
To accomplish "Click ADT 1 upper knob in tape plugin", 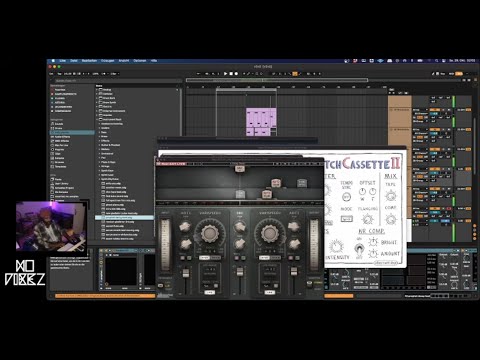I will click(184, 227).
